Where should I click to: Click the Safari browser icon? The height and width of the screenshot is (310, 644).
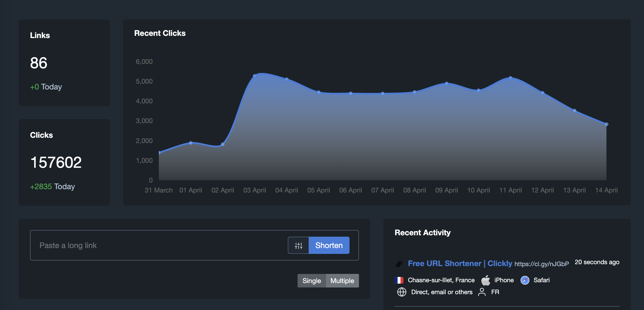click(x=525, y=280)
